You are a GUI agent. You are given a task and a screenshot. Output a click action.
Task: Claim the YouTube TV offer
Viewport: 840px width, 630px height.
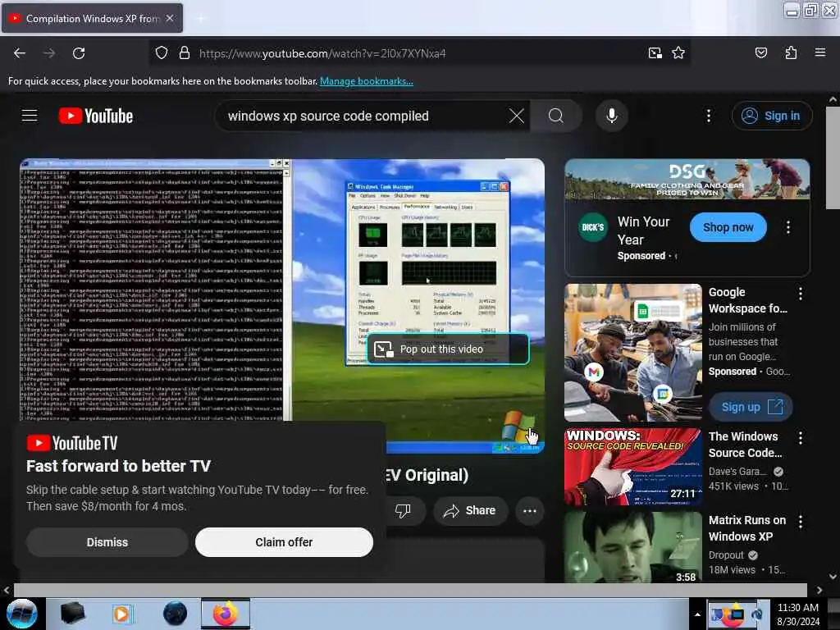click(284, 542)
